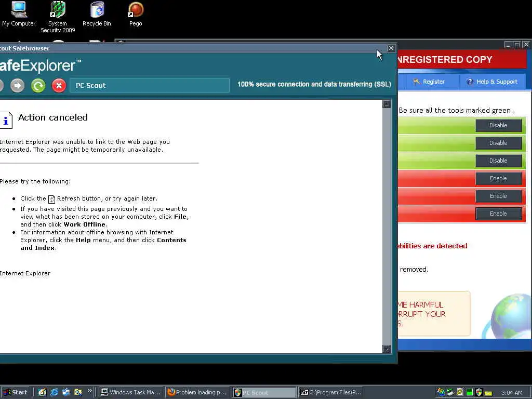The width and height of the screenshot is (532, 399).
Task: Click the SafeExplorer logo text
Action: [x=40, y=65]
